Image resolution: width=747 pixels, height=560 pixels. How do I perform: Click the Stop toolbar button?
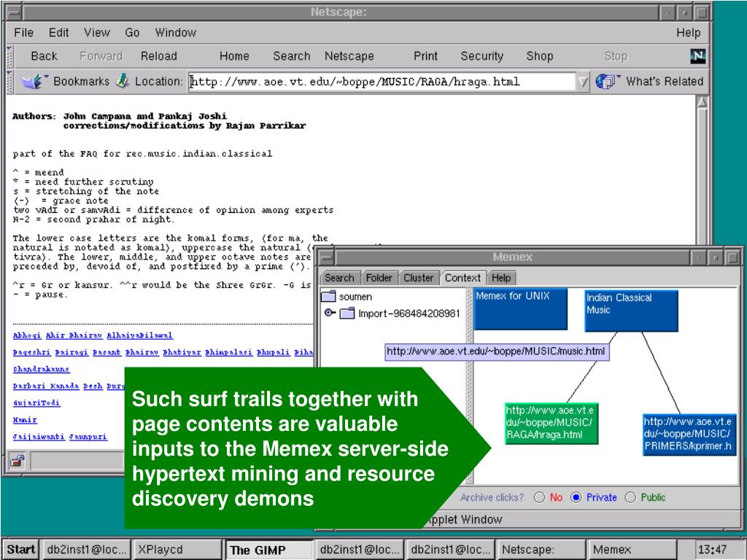click(x=616, y=56)
